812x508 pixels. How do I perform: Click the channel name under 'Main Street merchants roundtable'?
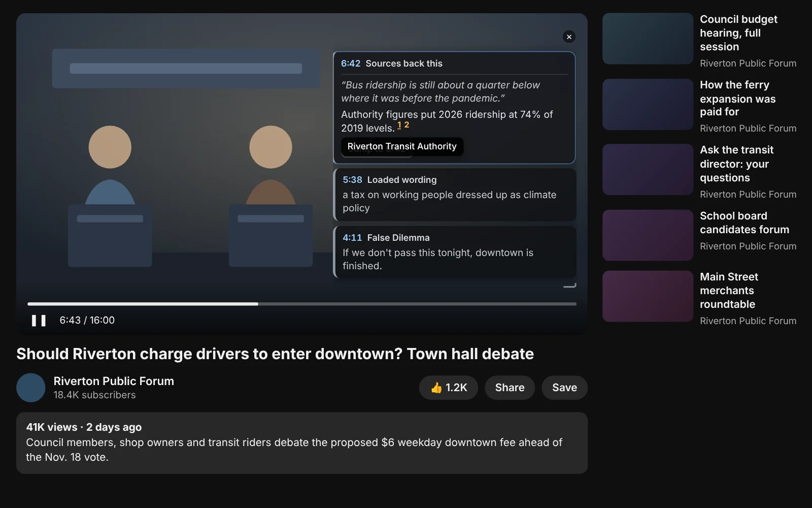tap(748, 321)
